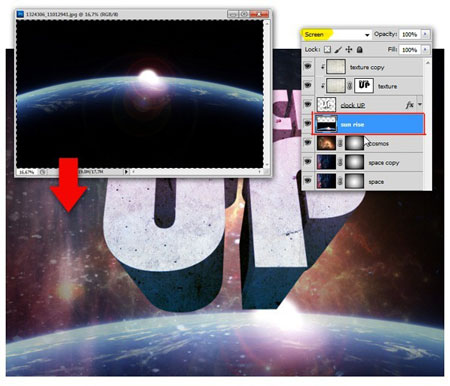Select the sun rise layer thumbnail
450x386 pixels.
click(x=326, y=124)
